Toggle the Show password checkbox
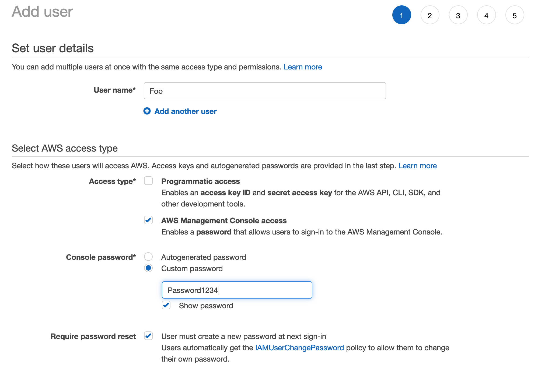Screen dimensions: 545x392 [166, 305]
